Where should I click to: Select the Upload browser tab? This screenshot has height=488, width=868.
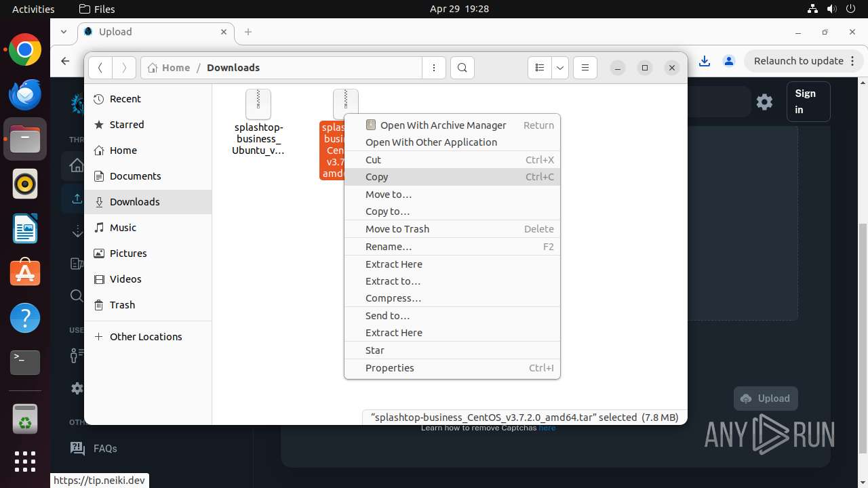[156, 32]
